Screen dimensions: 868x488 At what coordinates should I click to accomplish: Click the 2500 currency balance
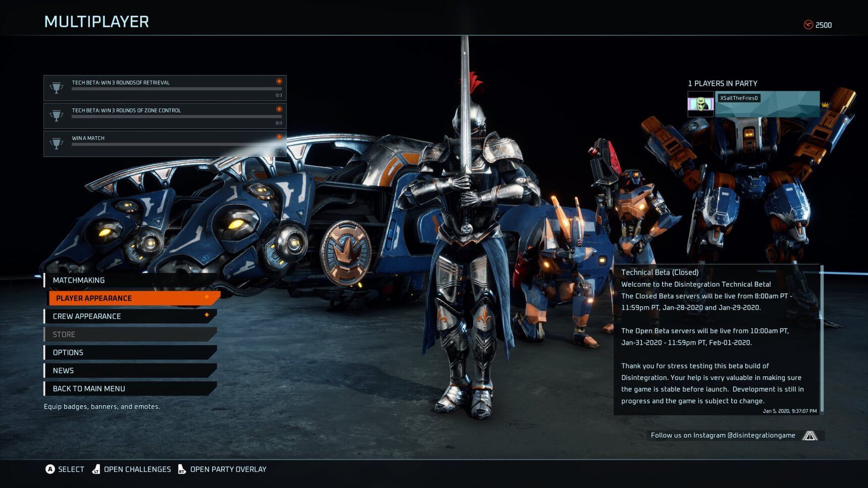click(824, 25)
